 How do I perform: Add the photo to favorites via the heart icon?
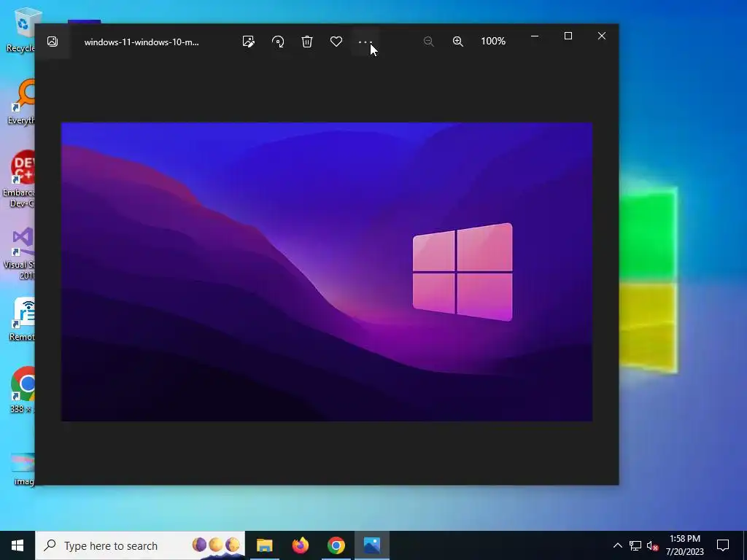tap(336, 42)
